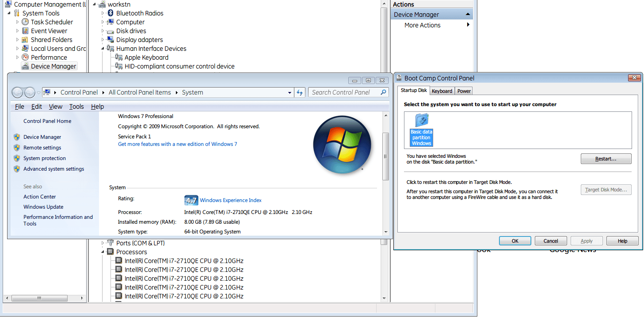Open the View menu in Control Panel
The width and height of the screenshot is (644, 317).
click(56, 107)
